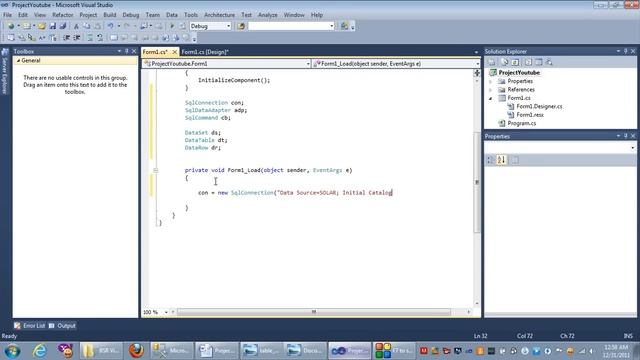
Task: Pin the Toolbox panel
Action: click(127, 51)
